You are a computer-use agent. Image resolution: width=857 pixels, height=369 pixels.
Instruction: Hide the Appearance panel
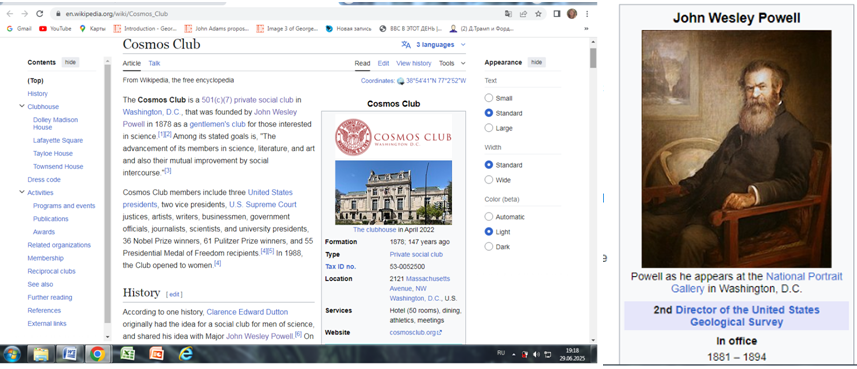(x=537, y=62)
